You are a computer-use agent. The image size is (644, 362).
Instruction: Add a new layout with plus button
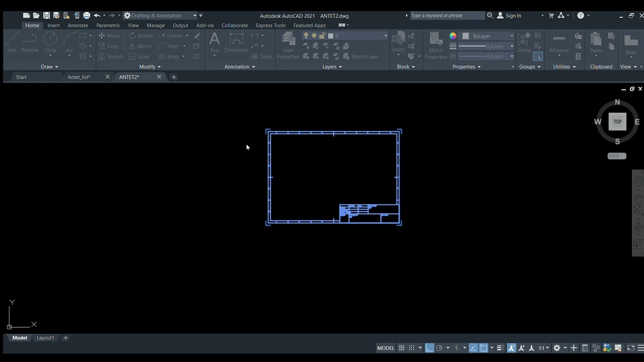(65, 338)
